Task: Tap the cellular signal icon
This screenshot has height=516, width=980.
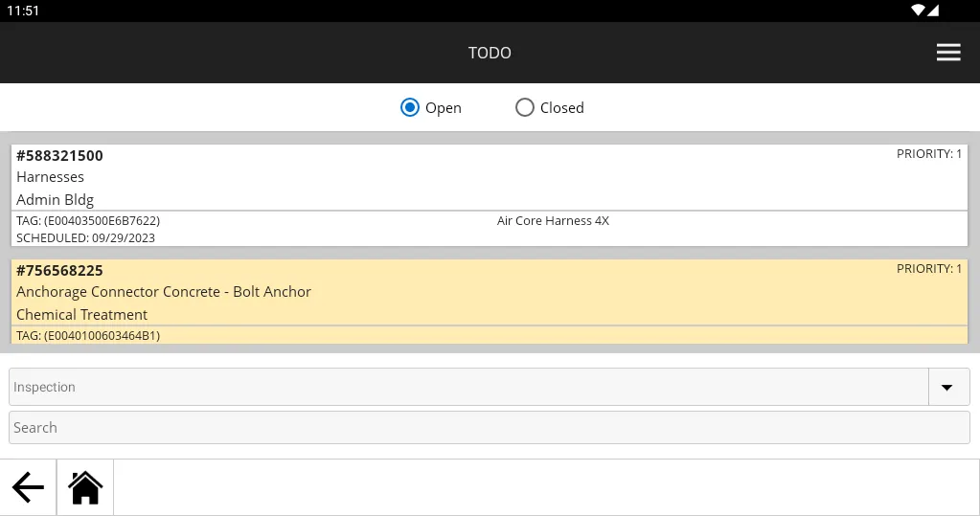Action: click(933, 11)
